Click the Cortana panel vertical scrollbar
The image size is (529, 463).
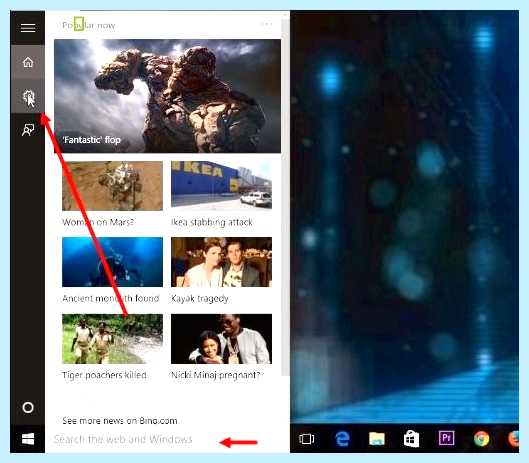(x=285, y=197)
